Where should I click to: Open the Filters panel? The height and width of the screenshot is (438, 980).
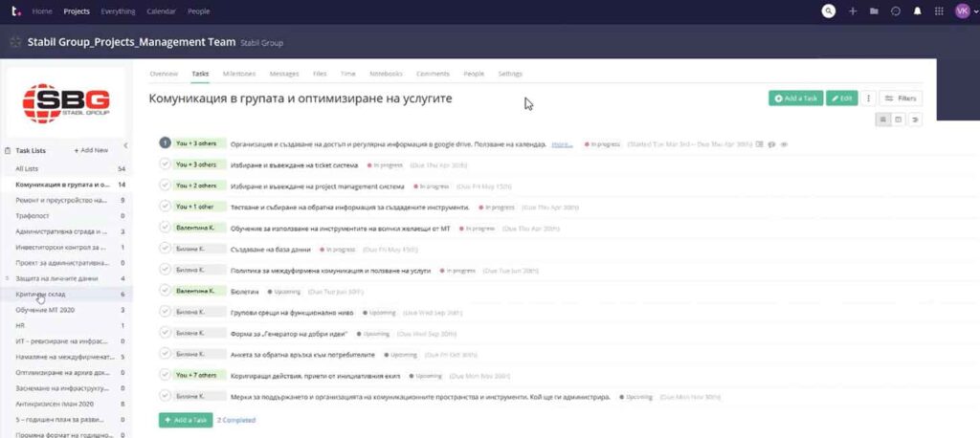(x=901, y=99)
